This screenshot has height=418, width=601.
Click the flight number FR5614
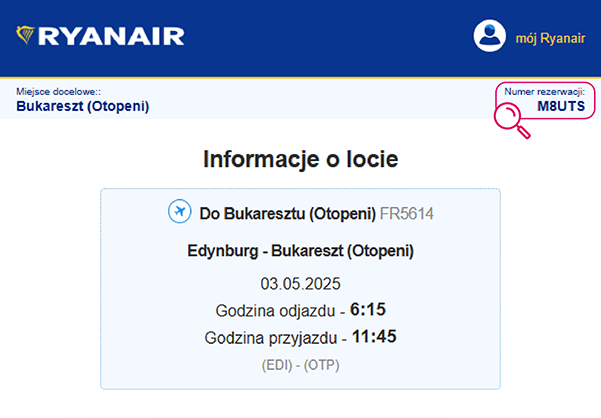tap(407, 214)
